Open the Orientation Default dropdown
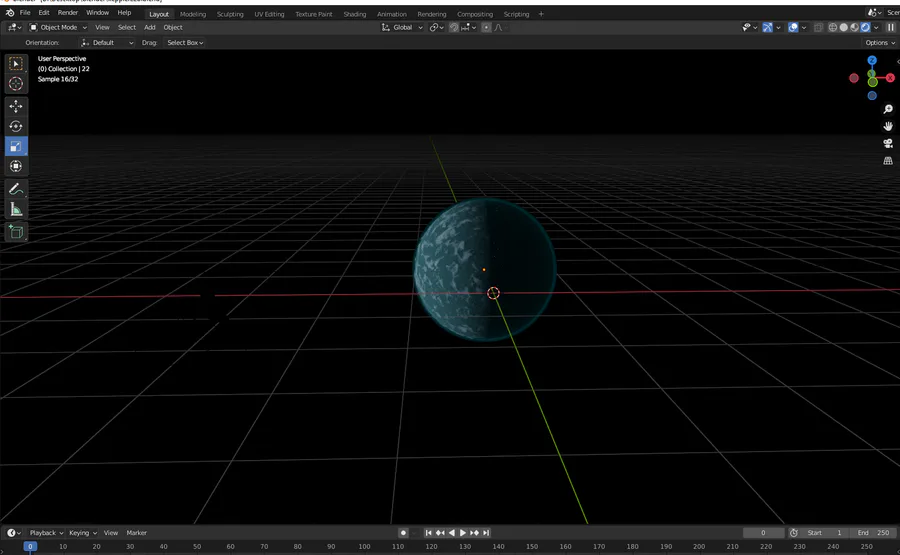The width and height of the screenshot is (900, 555). (107, 42)
